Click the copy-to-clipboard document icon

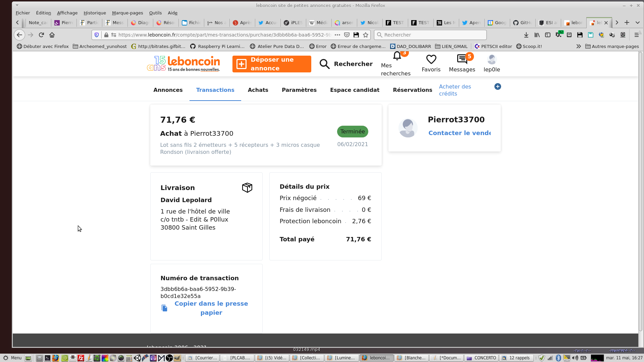164,308
